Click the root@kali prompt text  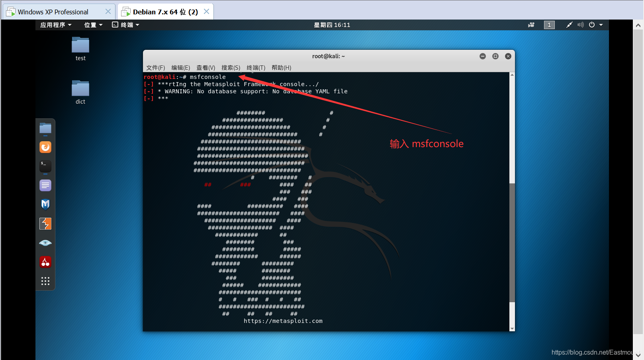tap(159, 77)
